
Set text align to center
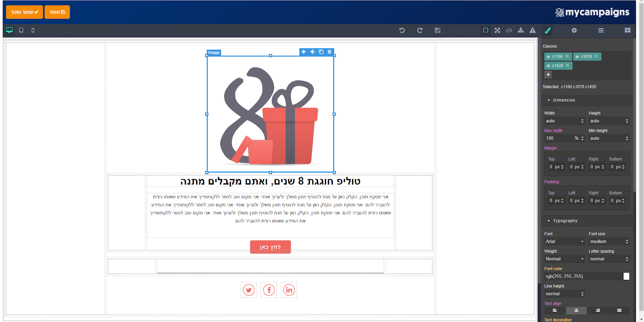coord(576,310)
